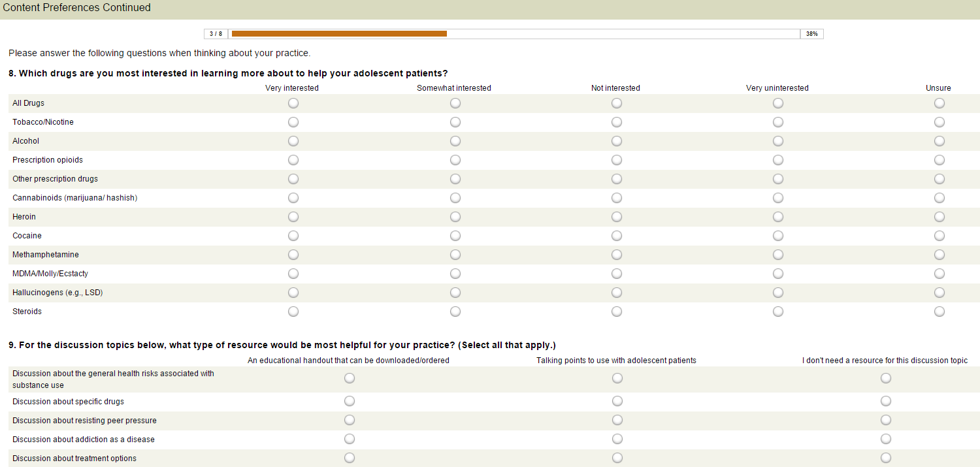
Task: Pick educational handout for addiction as a disease
Action: point(350,439)
